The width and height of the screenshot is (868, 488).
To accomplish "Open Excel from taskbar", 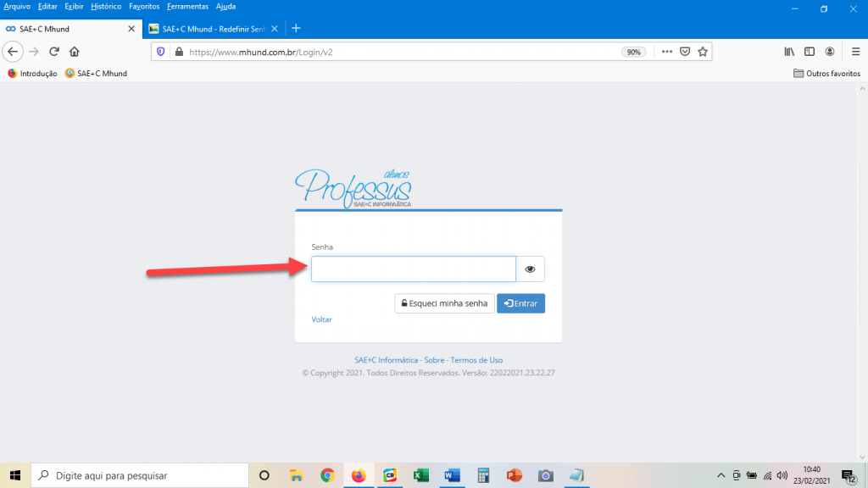I will [x=420, y=475].
